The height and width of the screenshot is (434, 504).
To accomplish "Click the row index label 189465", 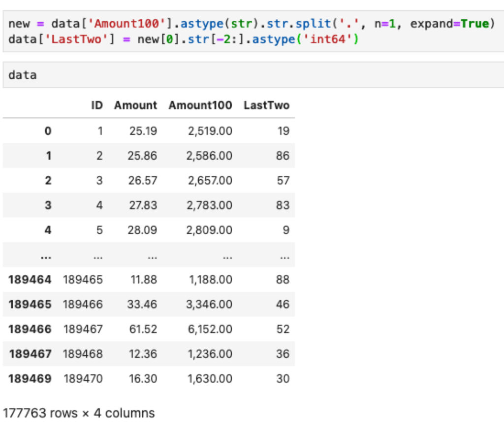I will click(30, 304).
